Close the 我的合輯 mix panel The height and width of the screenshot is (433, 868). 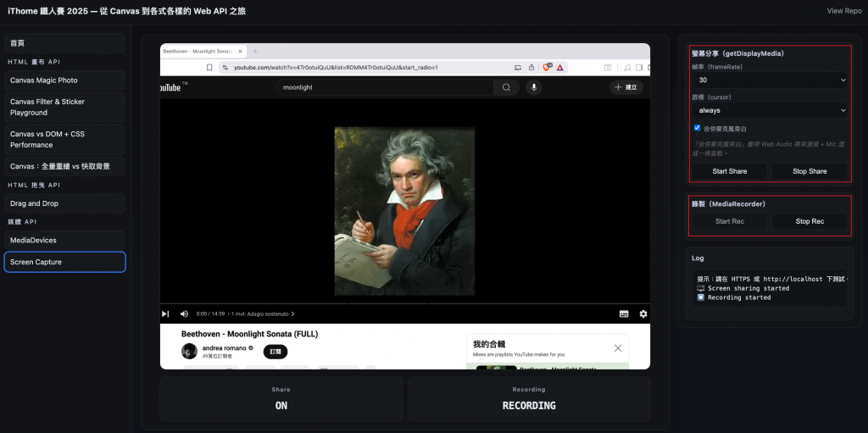coord(618,348)
